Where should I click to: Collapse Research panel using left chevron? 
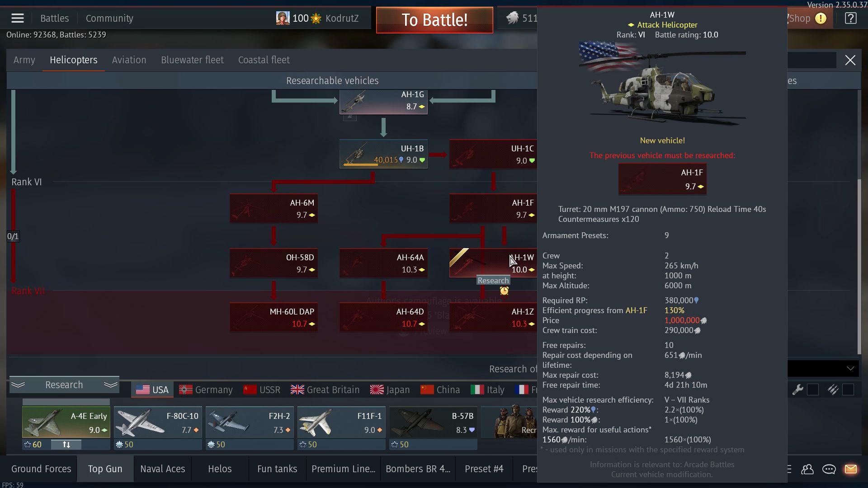18,385
